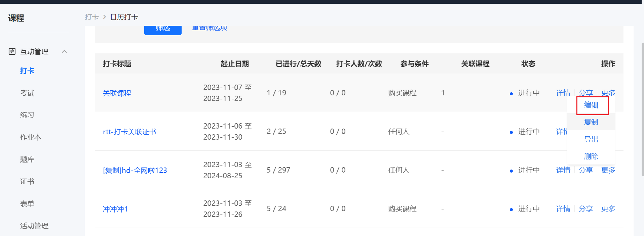Open the 关联课程 check-in title link
This screenshot has height=236, width=644.
point(117,93)
